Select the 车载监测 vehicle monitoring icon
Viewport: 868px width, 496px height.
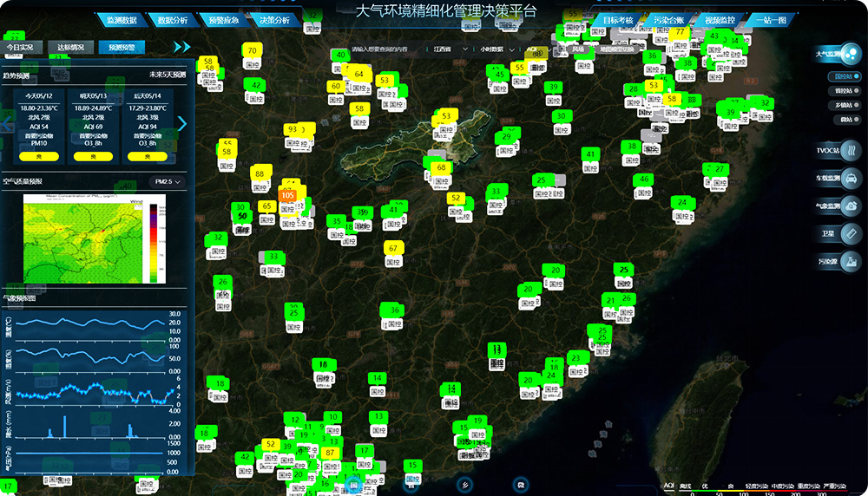[x=852, y=179]
